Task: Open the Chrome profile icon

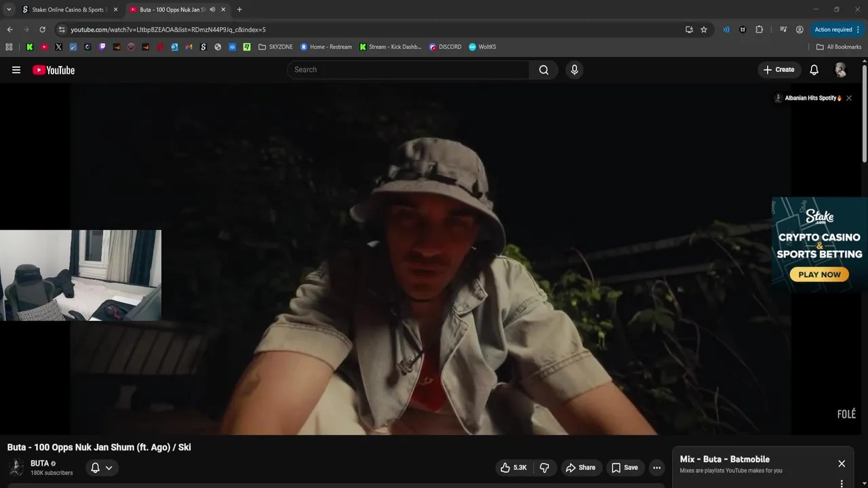Action: point(800,30)
